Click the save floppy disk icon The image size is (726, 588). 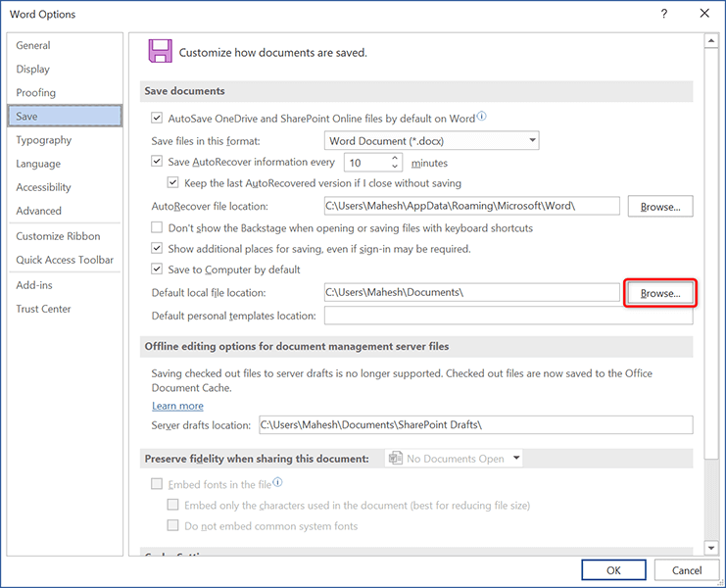160,51
